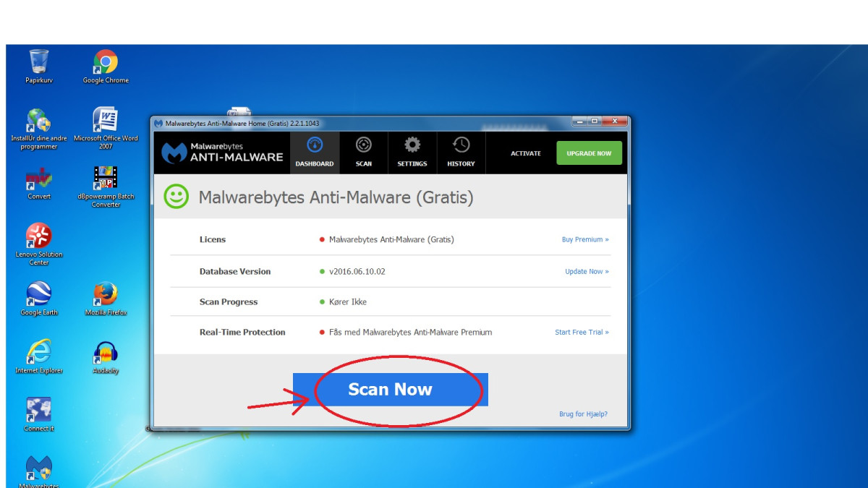The height and width of the screenshot is (488, 868).
Task: Click the Activate button
Action: tap(526, 153)
